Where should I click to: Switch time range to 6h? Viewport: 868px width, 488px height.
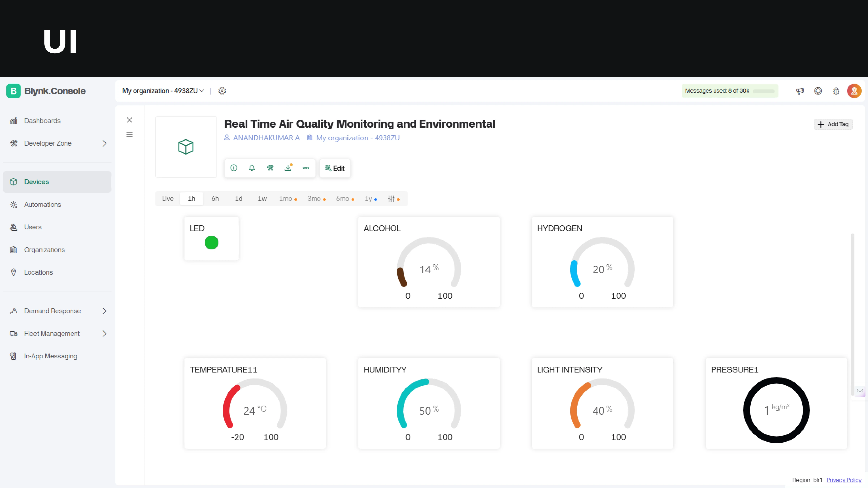coord(215,199)
